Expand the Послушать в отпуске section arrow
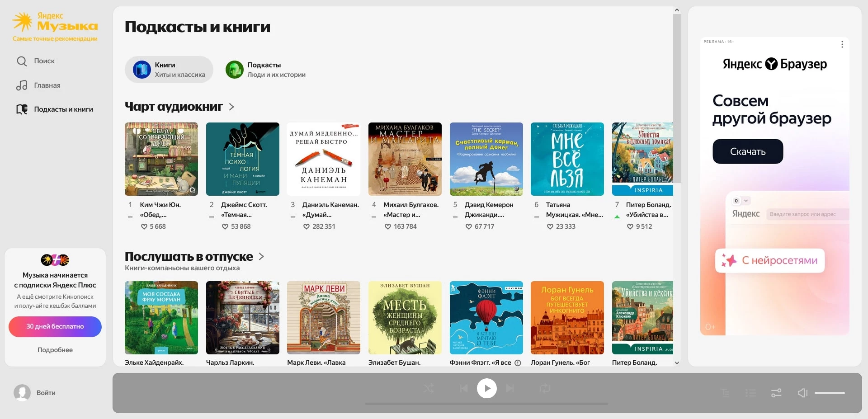868x419 pixels. [261, 256]
